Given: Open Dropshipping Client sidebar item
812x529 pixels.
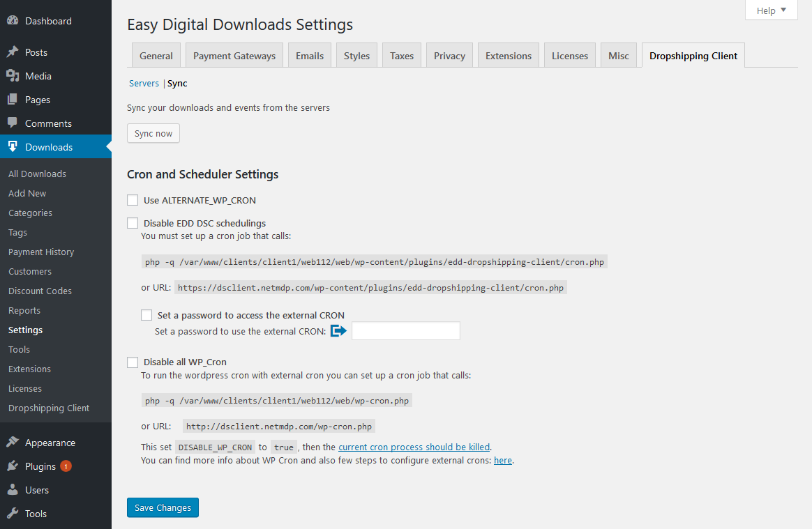Looking at the screenshot, I should point(49,408).
